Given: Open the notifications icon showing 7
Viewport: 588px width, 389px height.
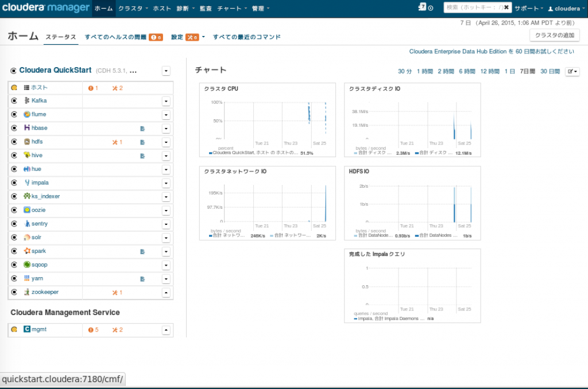Looking at the screenshot, I should tap(422, 7).
